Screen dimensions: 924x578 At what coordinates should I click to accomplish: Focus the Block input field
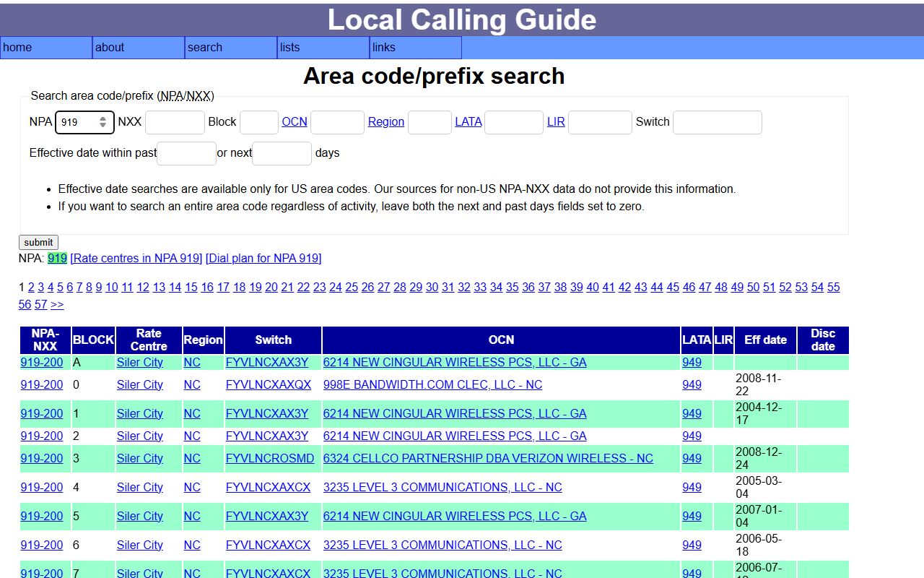tap(259, 122)
